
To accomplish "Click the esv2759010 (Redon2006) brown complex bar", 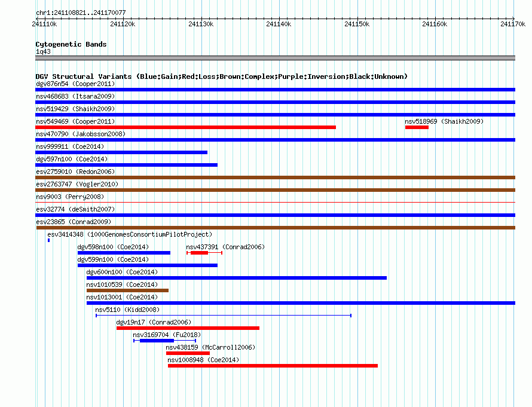I will [x=275, y=178].
